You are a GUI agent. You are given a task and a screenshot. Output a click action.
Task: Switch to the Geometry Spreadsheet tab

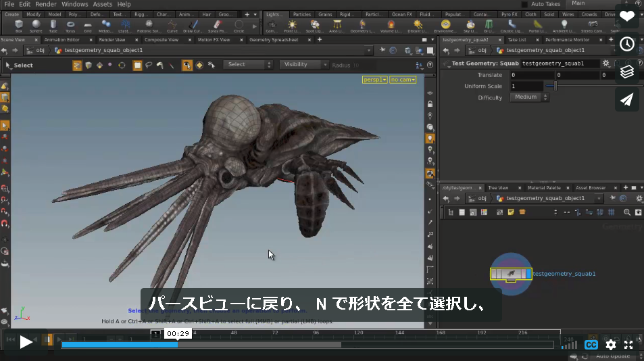[274, 40]
